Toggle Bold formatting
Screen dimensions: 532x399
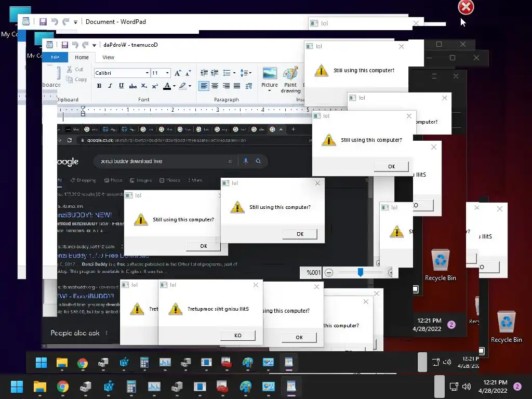coord(99,86)
